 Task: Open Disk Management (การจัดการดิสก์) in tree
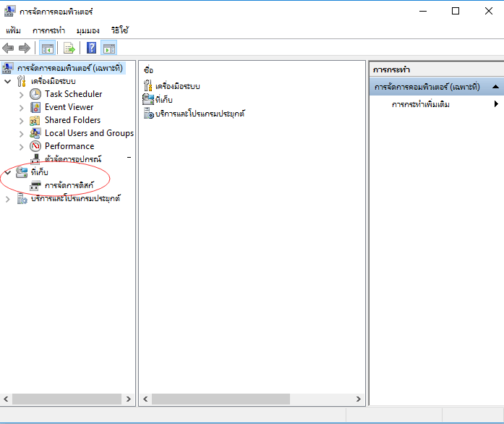[69, 185]
